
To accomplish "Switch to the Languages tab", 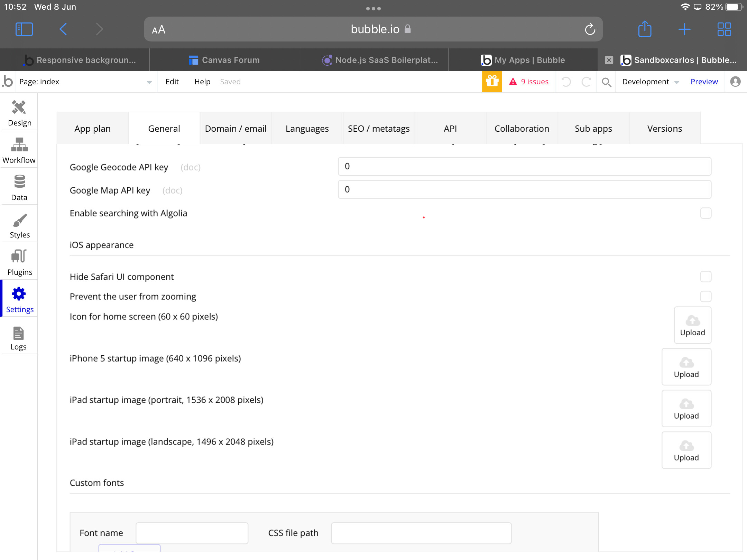I will pyautogui.click(x=307, y=128).
